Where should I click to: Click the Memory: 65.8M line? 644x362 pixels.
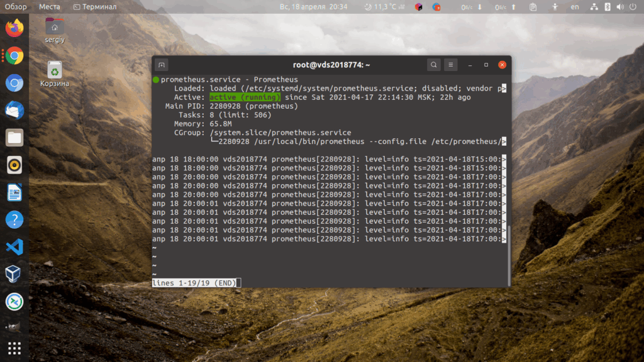(203, 124)
